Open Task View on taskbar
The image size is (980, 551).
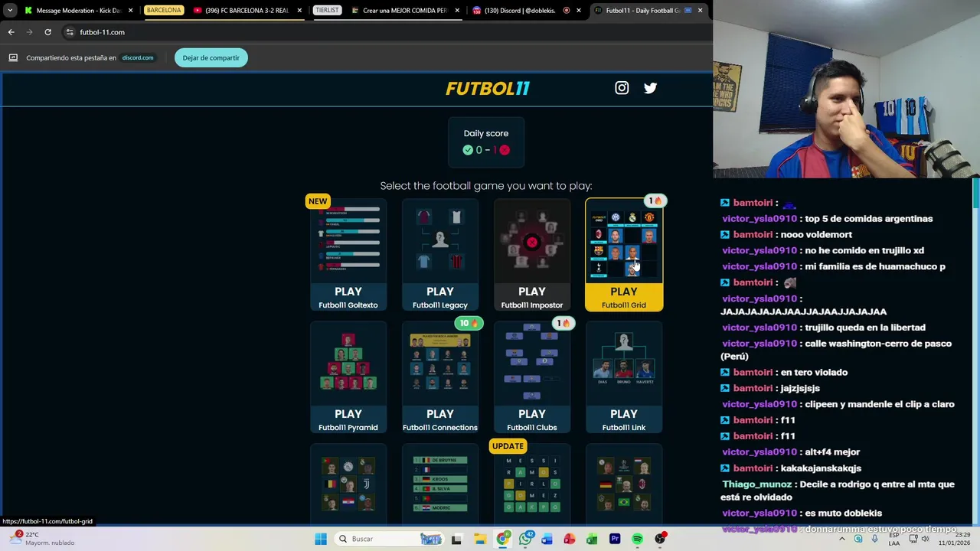point(456,539)
